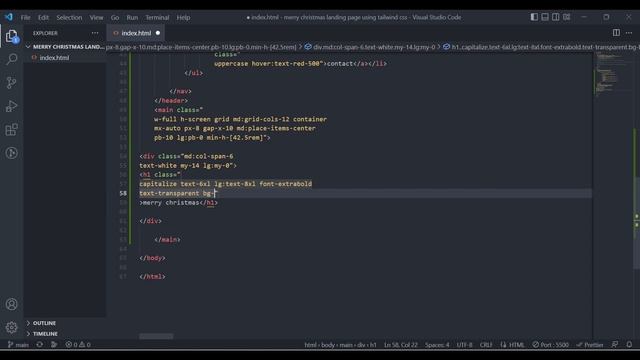Viewport: 640px width, 360px height.
Task: Open the Explorer view in activity bar
Action: [x=12, y=36]
